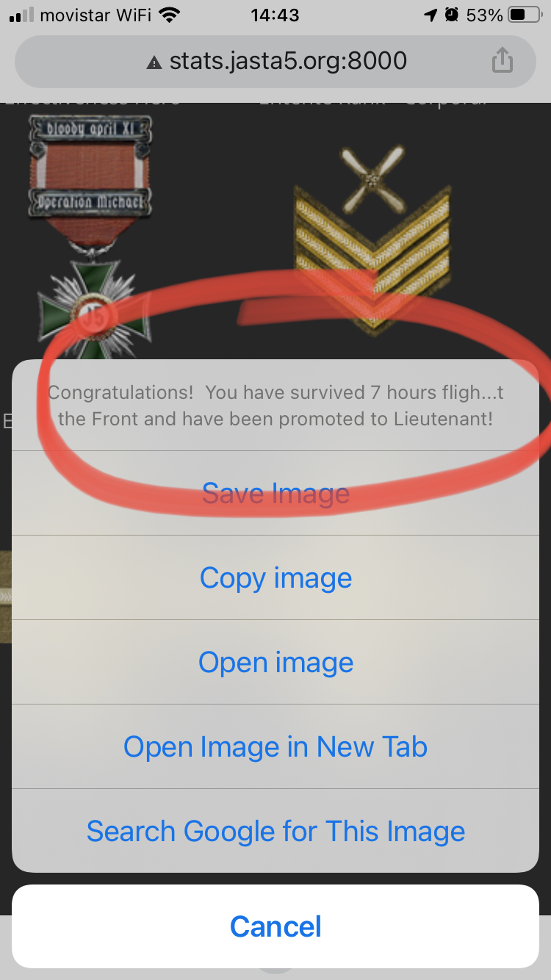Select Save Image from the menu
This screenshot has height=980, width=551.
(x=275, y=493)
